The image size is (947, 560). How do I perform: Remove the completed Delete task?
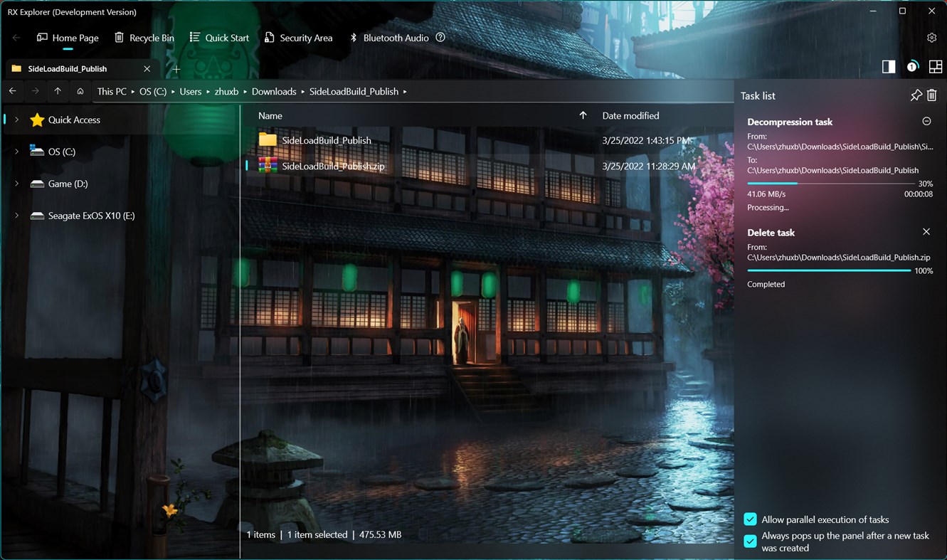pyautogui.click(x=926, y=232)
